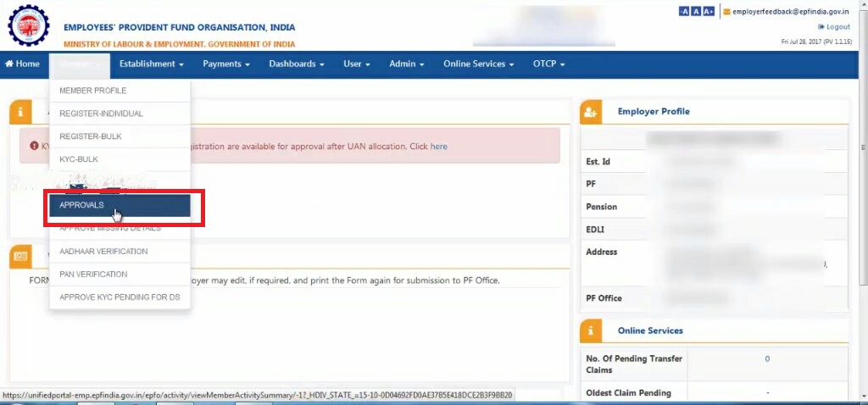Choose REGISTER-INDIVIDUAL from the menu

(x=120, y=114)
